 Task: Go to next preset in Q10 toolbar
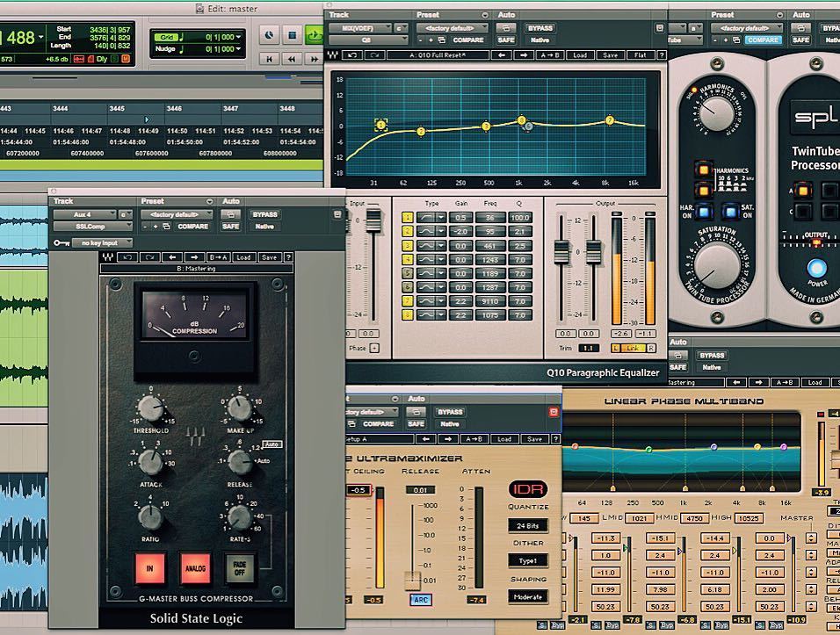pos(524,55)
